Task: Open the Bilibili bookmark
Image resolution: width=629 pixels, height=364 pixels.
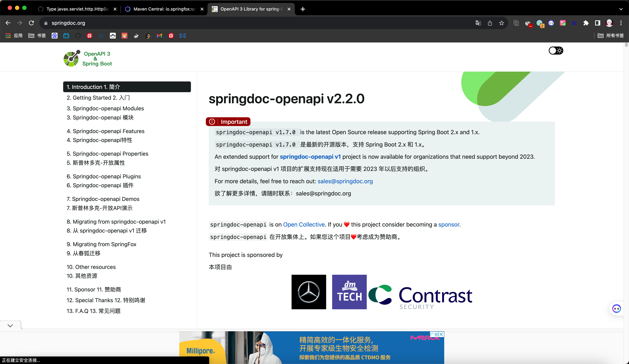Action: tap(66, 36)
